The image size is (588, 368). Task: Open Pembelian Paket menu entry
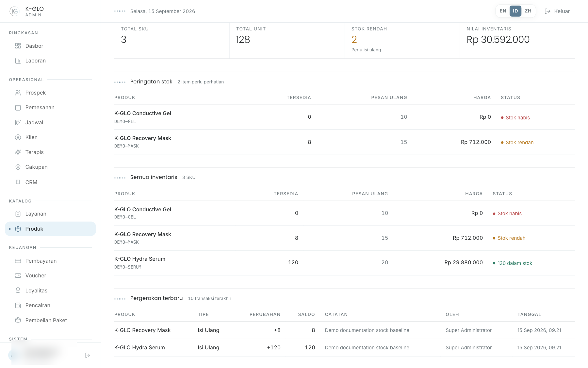[x=50, y=321]
